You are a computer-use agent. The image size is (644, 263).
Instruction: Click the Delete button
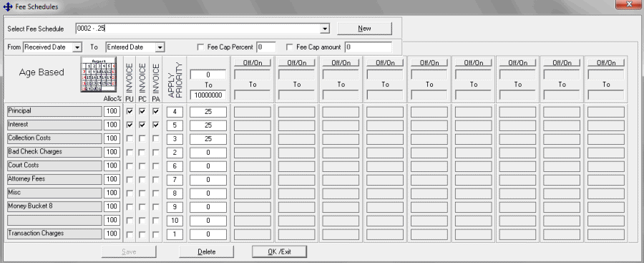[206, 252]
